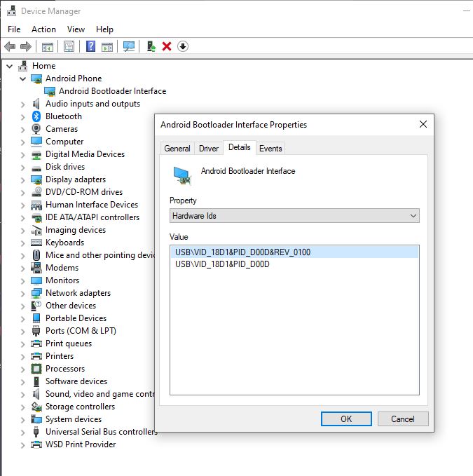Click the Android Bootloader Interface device icon in dialog
473x476 pixels.
(182, 176)
